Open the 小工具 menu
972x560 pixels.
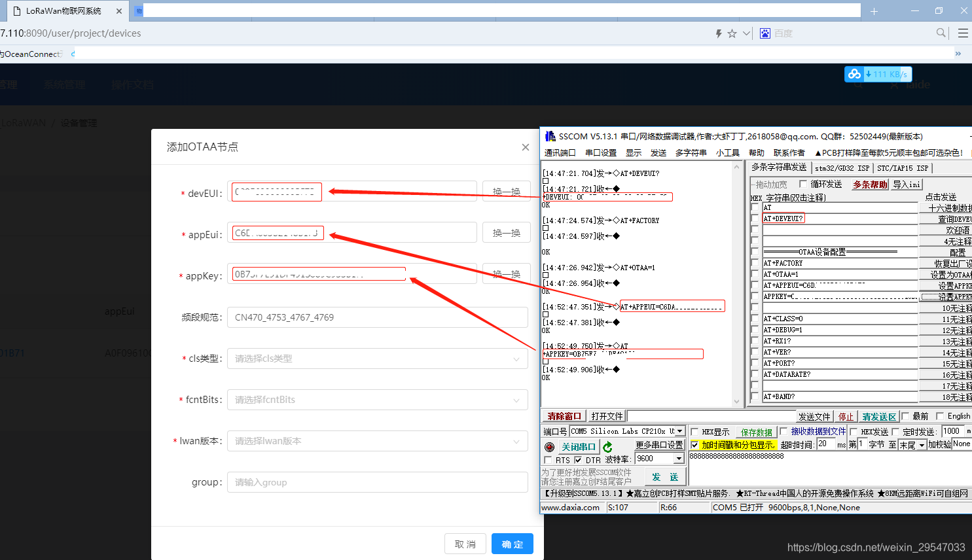(x=728, y=152)
